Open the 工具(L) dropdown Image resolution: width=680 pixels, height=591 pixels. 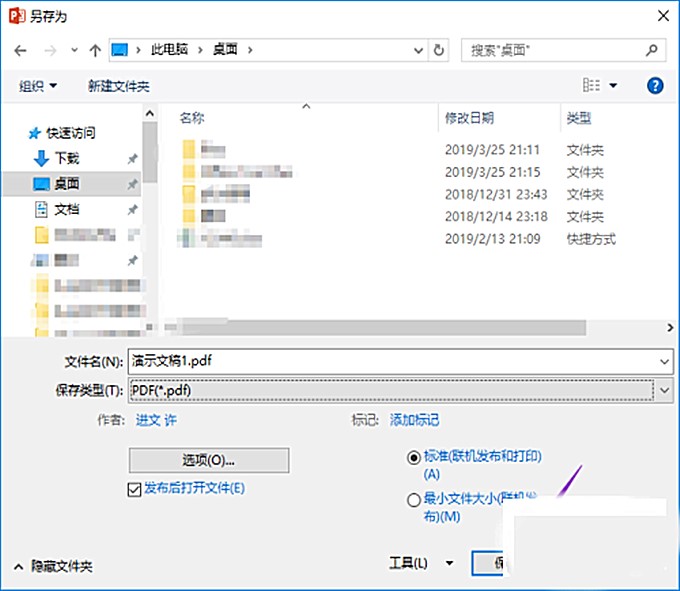(421, 563)
